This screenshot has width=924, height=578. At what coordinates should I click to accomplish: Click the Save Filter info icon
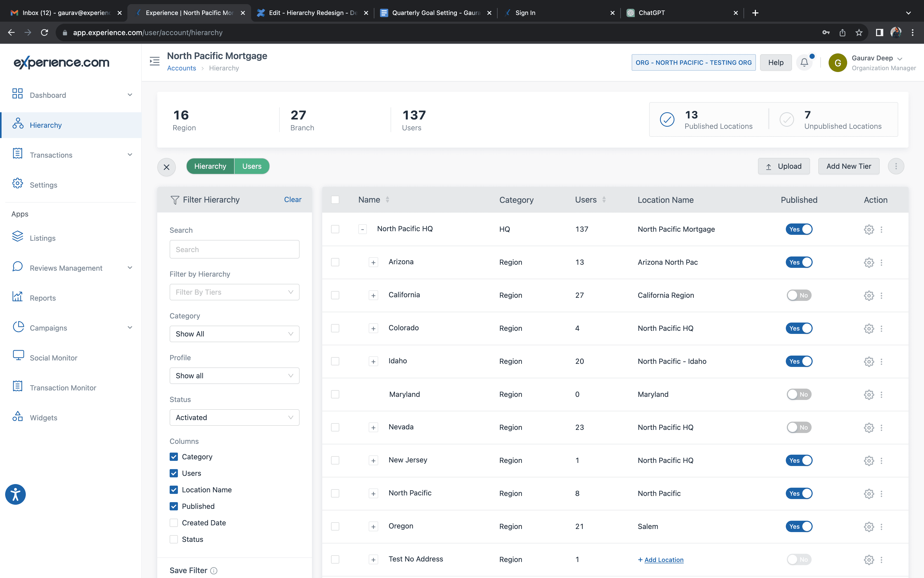pos(214,571)
